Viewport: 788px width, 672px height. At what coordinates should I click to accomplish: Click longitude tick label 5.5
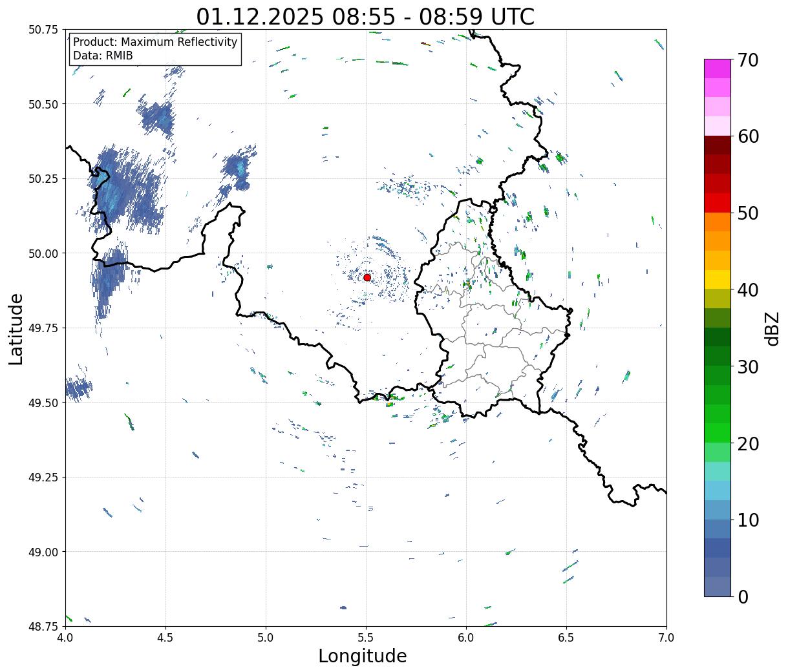[366, 638]
